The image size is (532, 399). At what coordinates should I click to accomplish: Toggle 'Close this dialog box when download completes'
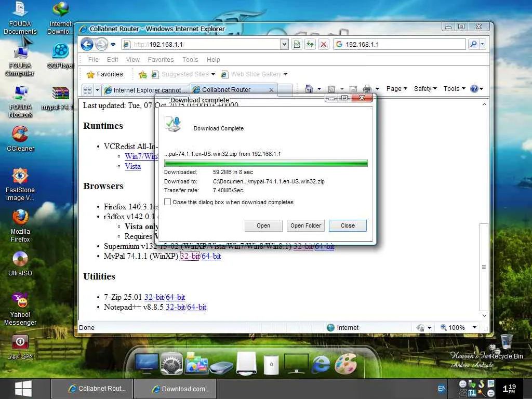tap(167, 202)
